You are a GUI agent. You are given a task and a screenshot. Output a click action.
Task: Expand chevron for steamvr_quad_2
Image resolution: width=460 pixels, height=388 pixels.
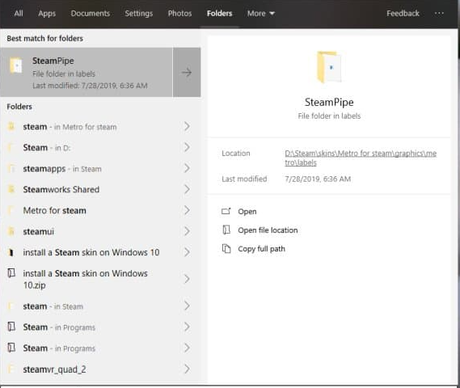(187, 369)
